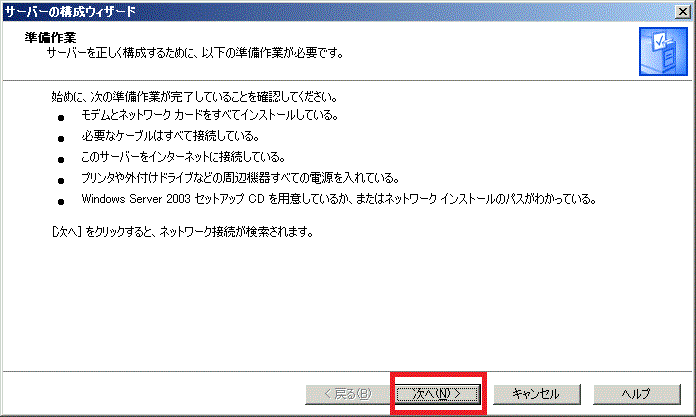Click the line [次へ] をクリックすると
Viewport: 696px width, 417px height.
tap(183, 232)
